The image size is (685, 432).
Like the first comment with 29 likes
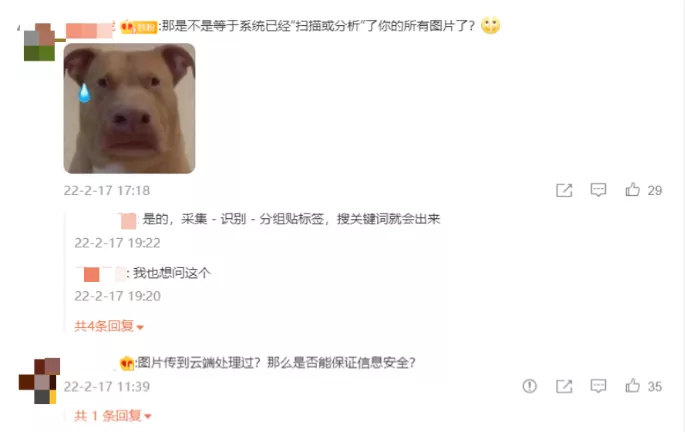(632, 190)
